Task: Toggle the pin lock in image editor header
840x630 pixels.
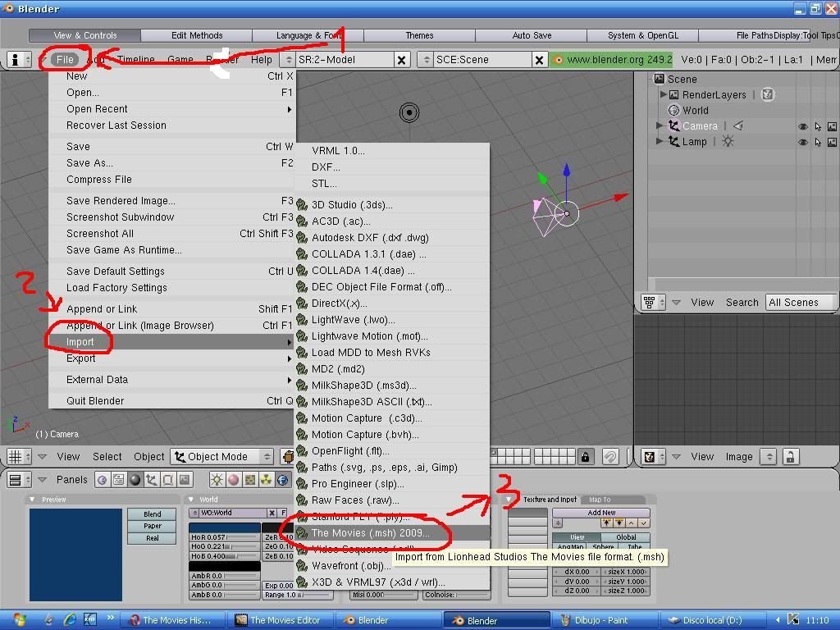Action: [x=790, y=457]
